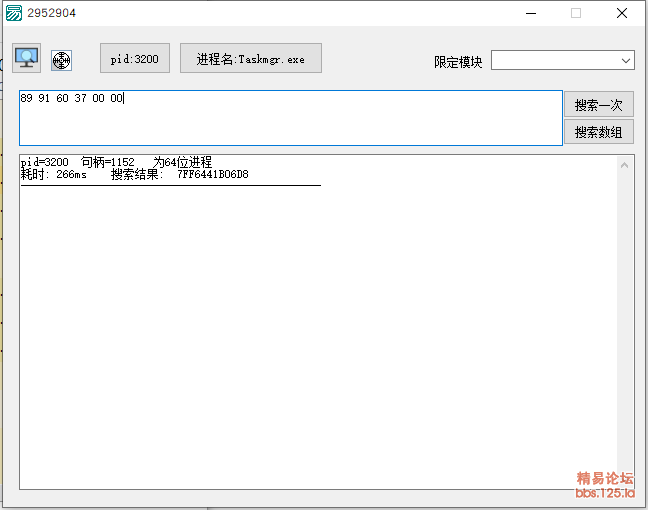This screenshot has height=510, width=648.
Task: Click the monitor screen picker icon
Action: [26, 58]
